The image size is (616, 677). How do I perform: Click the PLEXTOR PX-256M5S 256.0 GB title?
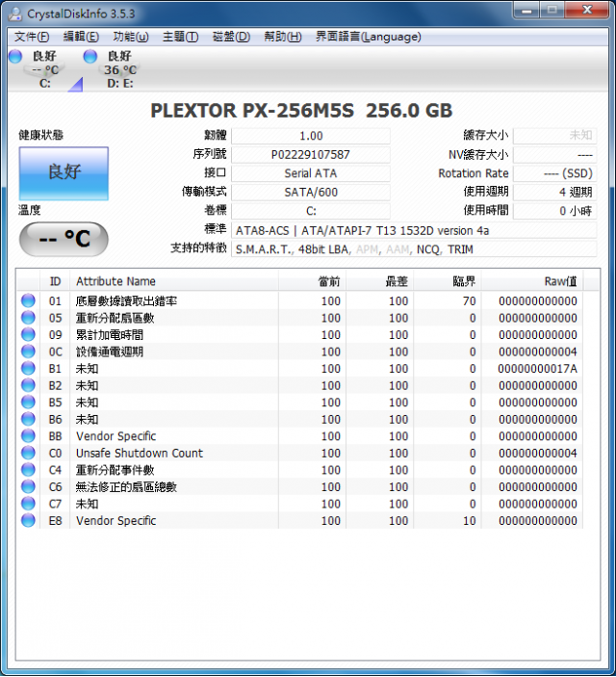point(301,111)
